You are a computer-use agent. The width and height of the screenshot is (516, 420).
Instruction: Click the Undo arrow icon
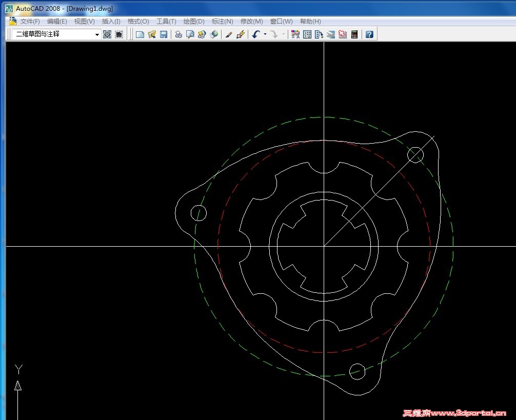coord(256,34)
